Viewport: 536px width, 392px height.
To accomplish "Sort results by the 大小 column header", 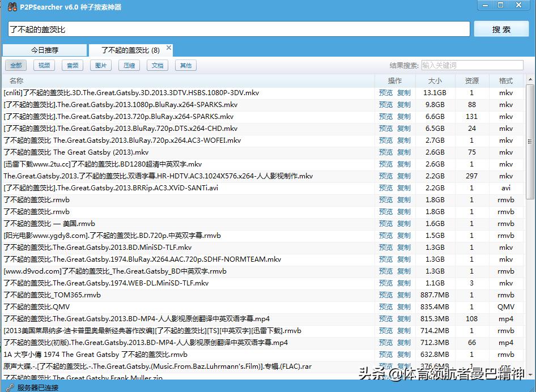I will [435, 80].
